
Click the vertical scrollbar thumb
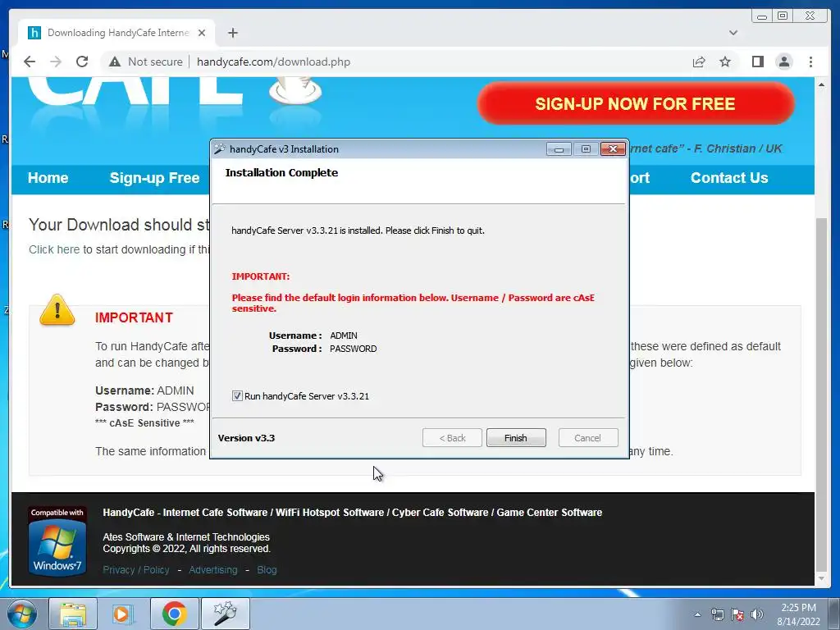[x=822, y=395]
